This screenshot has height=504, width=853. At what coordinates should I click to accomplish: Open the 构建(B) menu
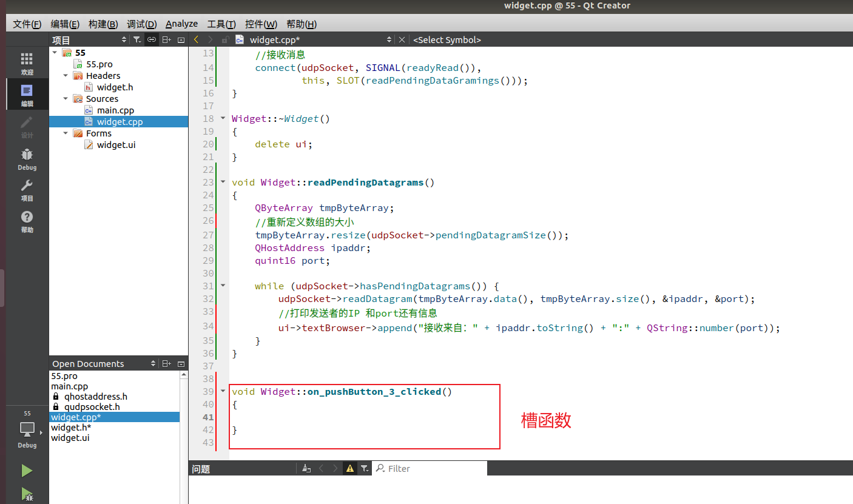(103, 24)
